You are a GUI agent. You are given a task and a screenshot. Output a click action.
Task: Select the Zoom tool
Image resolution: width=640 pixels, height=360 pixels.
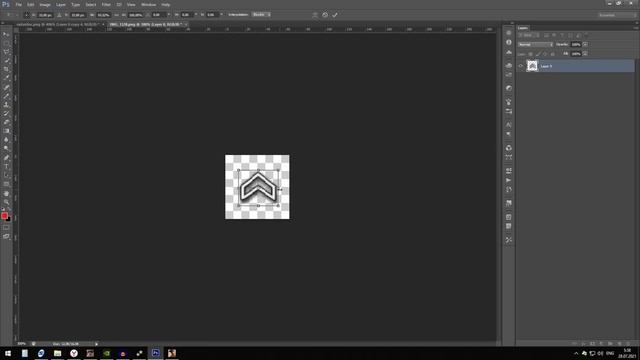[6, 202]
